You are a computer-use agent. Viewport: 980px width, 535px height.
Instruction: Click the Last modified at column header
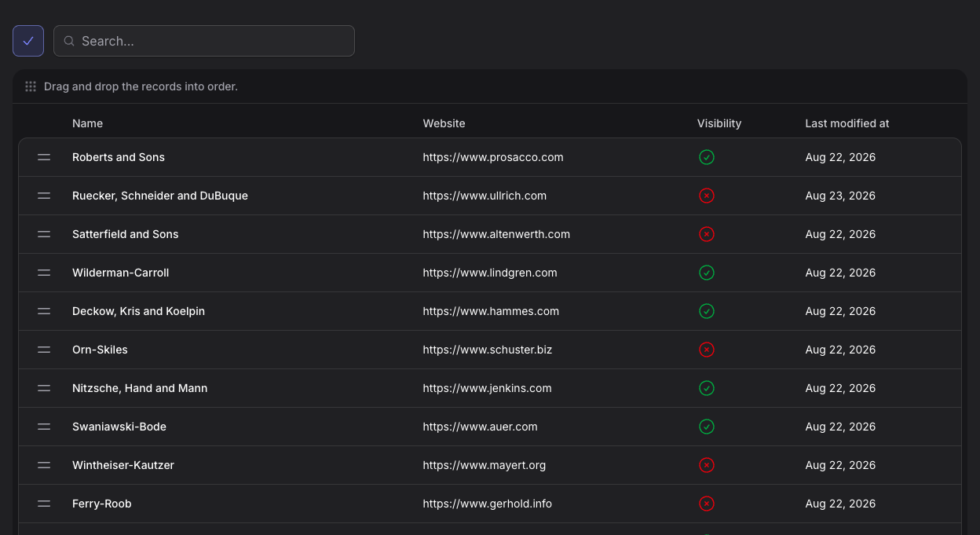(x=847, y=123)
